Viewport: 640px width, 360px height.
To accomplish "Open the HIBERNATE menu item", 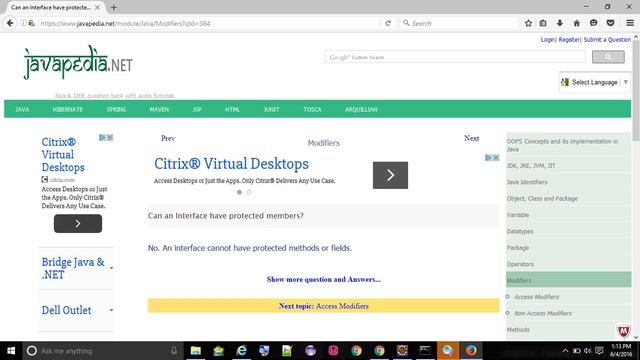I will click(x=68, y=109).
